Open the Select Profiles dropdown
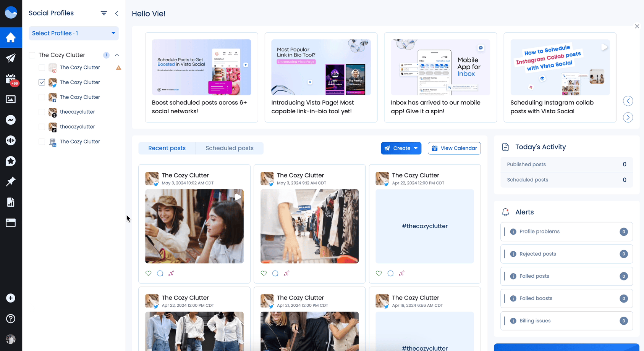This screenshot has height=351, width=644. pyautogui.click(x=74, y=33)
